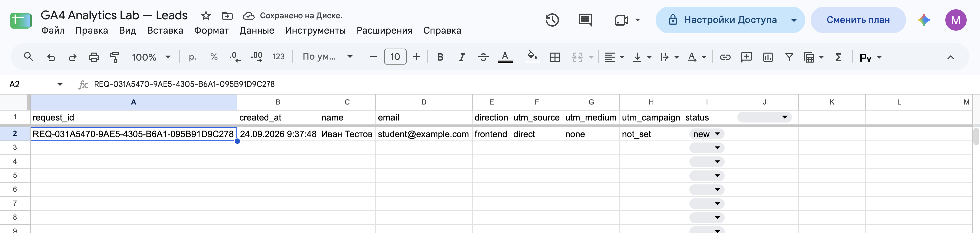
Task: Search the menus with magnifier icon
Action: pyautogui.click(x=29, y=57)
